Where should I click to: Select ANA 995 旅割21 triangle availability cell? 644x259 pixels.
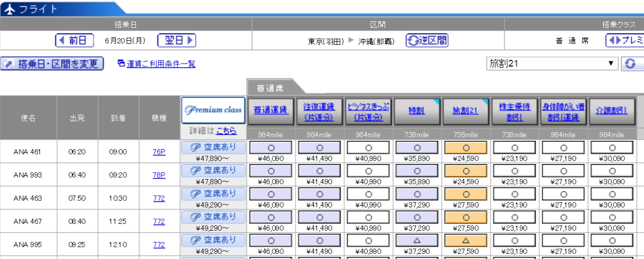pos(465,240)
